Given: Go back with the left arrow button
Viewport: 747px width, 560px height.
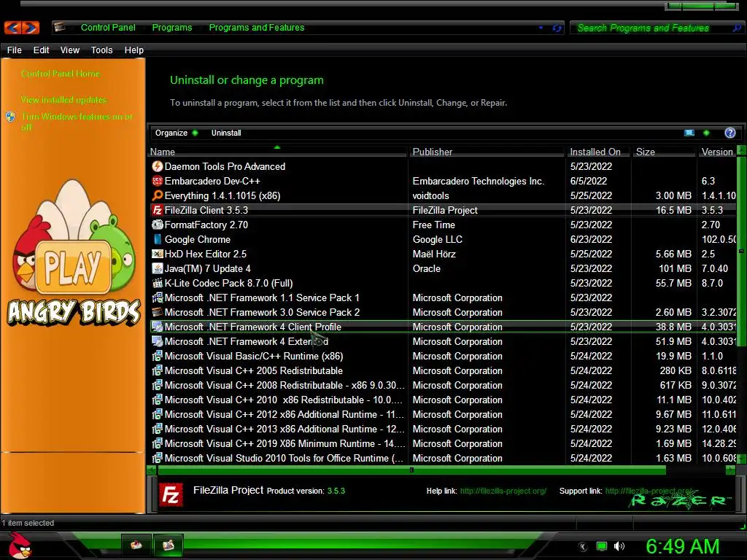Looking at the screenshot, I should (13, 28).
